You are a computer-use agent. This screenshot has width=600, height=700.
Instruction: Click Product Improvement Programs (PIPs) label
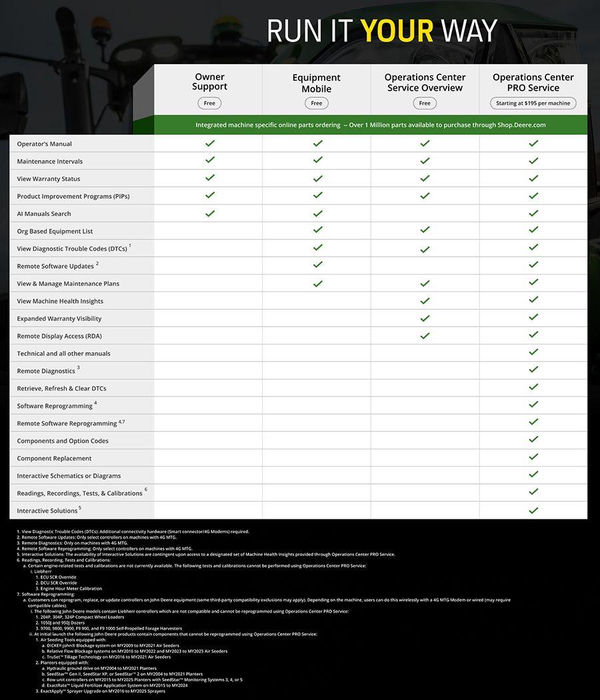pyautogui.click(x=73, y=196)
